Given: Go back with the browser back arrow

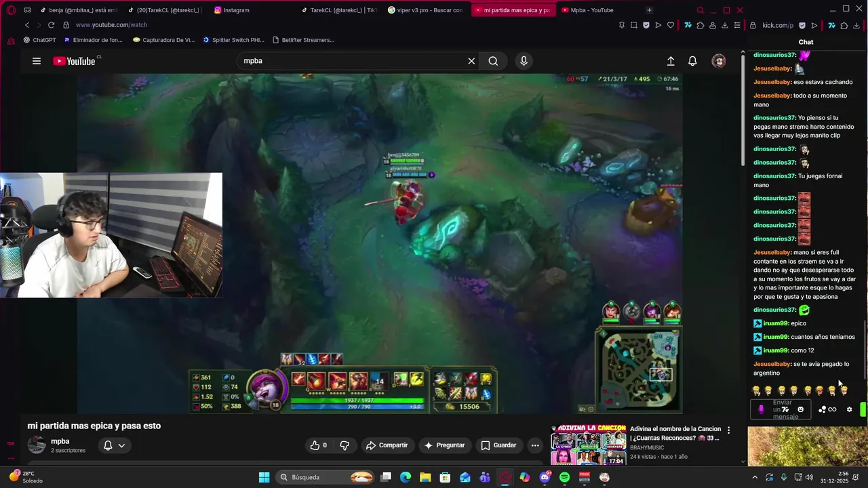Looking at the screenshot, I should (x=27, y=25).
